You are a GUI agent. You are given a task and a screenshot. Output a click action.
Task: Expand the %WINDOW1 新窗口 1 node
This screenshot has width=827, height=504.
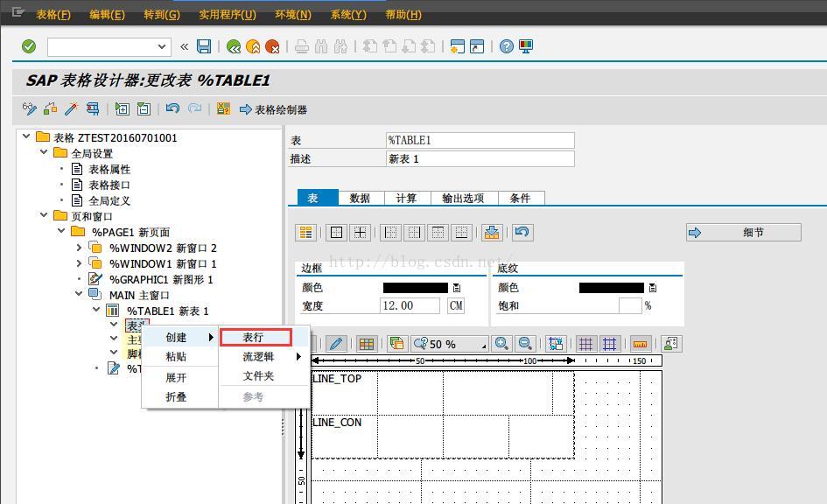click(x=79, y=263)
